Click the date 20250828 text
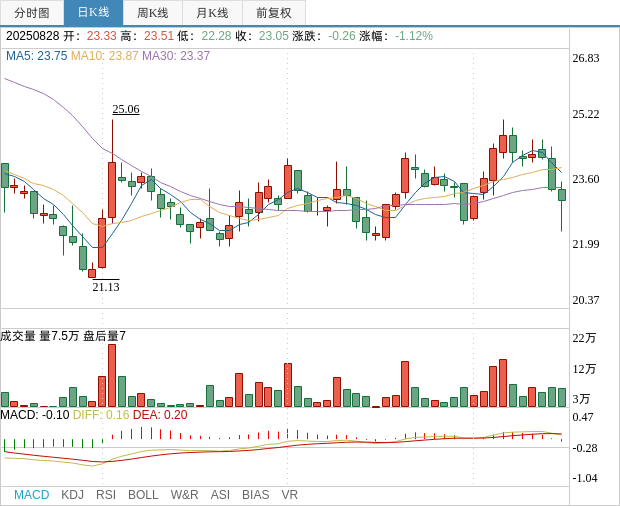The height and width of the screenshot is (506, 620). [x=32, y=36]
